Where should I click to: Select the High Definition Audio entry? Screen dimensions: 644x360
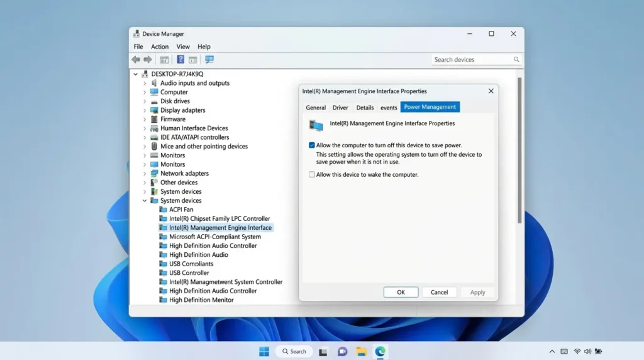coord(198,255)
